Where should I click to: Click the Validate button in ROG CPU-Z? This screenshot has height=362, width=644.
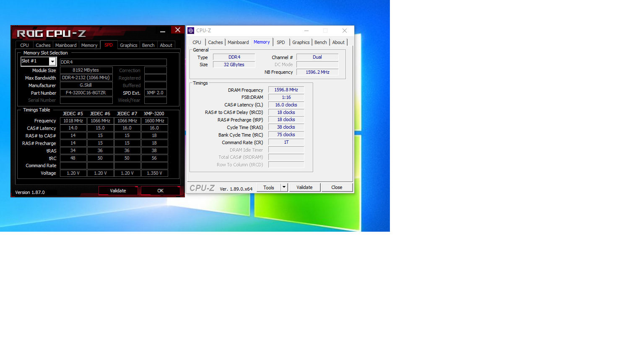[x=118, y=191]
